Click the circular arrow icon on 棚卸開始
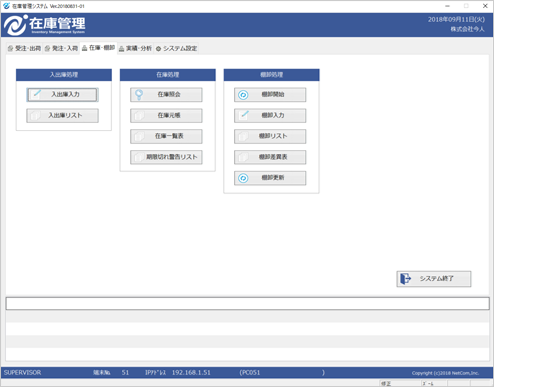This screenshot has height=388, width=550. [243, 95]
